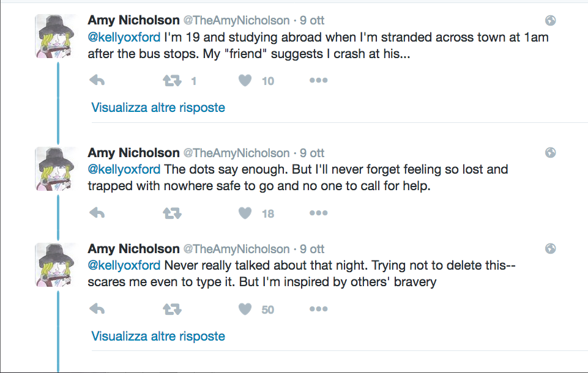Open more options on the third tweet
This screenshot has height=373, width=588.
(318, 309)
